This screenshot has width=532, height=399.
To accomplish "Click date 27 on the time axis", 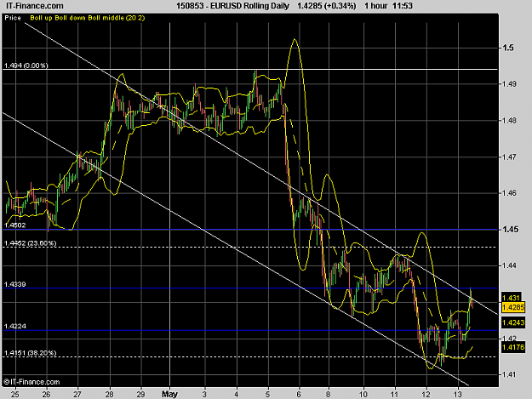I will tap(77, 394).
